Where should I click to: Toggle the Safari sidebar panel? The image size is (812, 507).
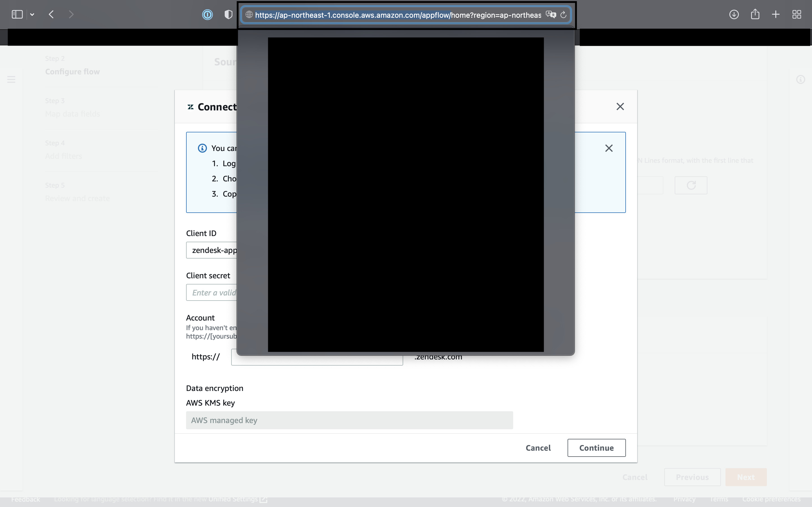(x=17, y=14)
